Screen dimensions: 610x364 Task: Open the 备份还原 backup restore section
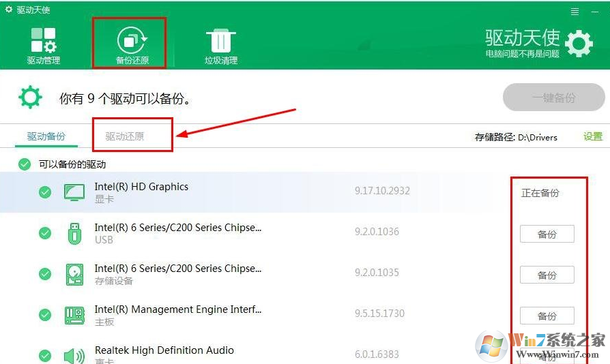pyautogui.click(x=132, y=46)
